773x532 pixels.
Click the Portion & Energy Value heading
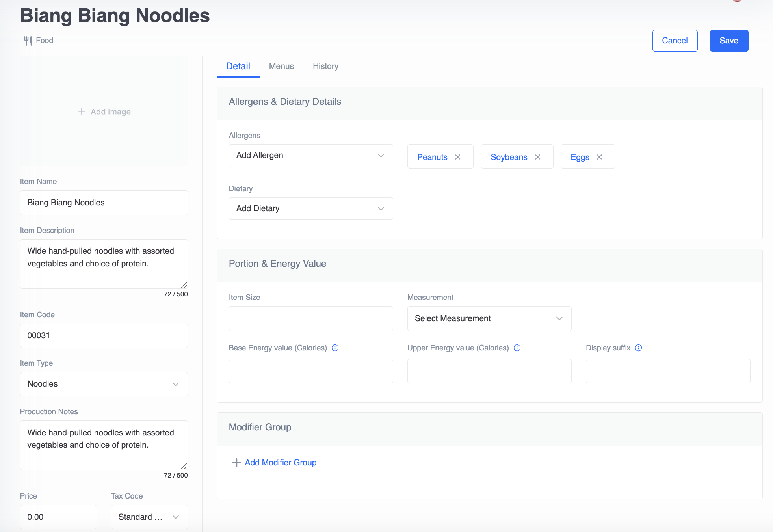(277, 264)
